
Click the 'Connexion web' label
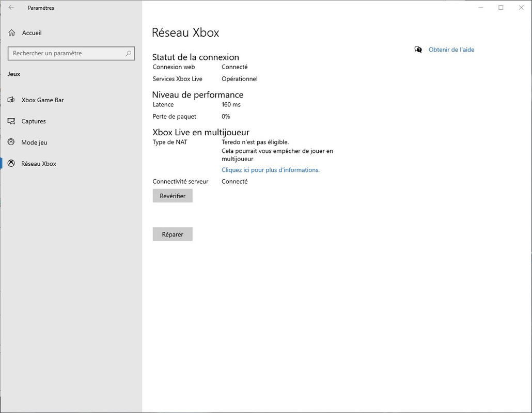(x=174, y=67)
